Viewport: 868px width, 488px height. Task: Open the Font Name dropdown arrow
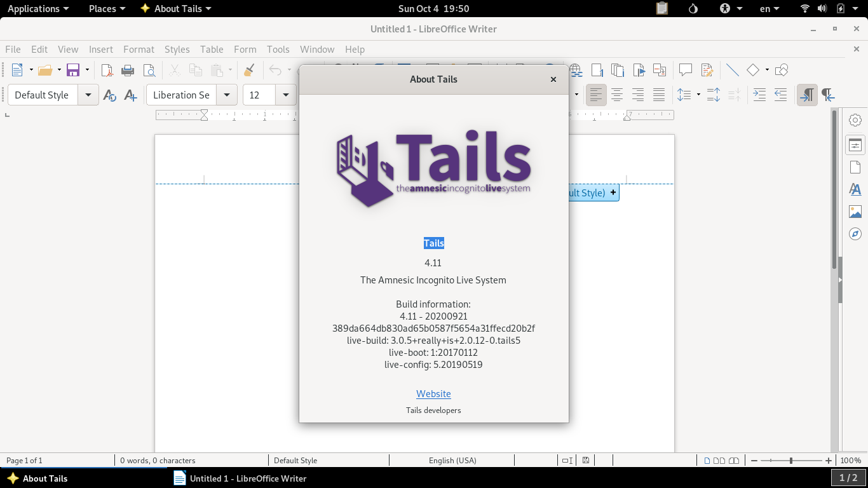[227, 95]
